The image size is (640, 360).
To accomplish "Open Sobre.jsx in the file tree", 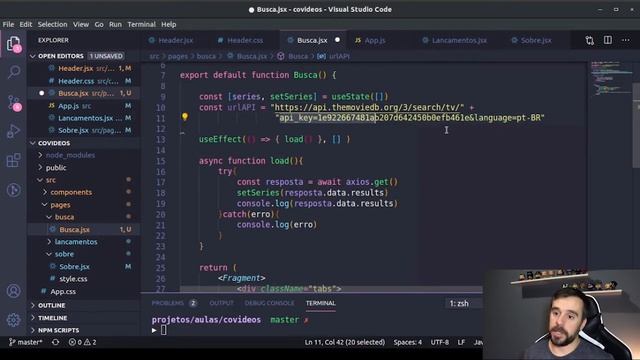I will point(84,267).
